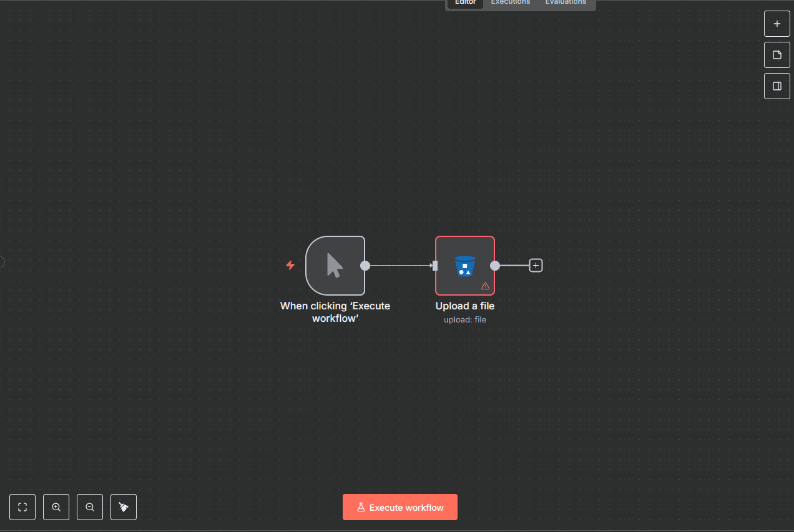Open the add node panel
This screenshot has width=794, height=532.
click(x=777, y=24)
